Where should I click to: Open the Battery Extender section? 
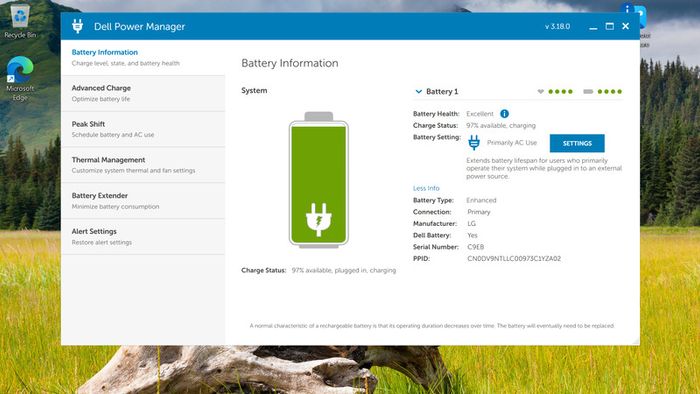coord(143,201)
